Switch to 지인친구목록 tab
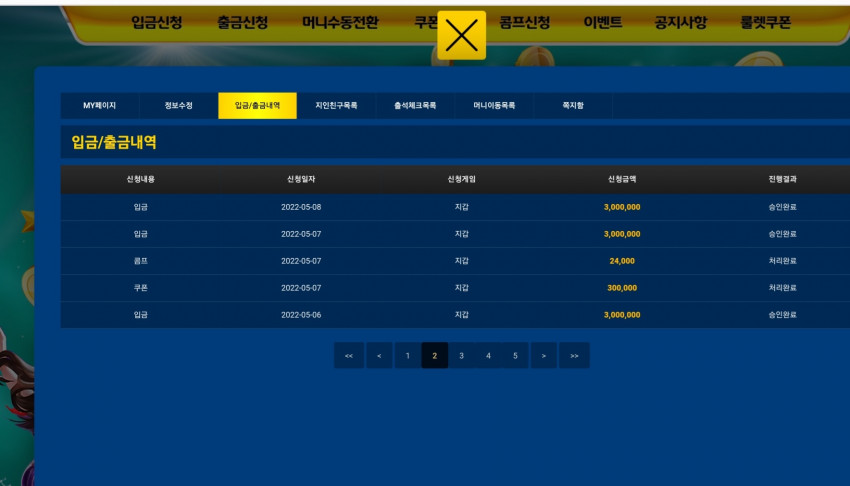This screenshot has height=486, width=850. (336, 106)
